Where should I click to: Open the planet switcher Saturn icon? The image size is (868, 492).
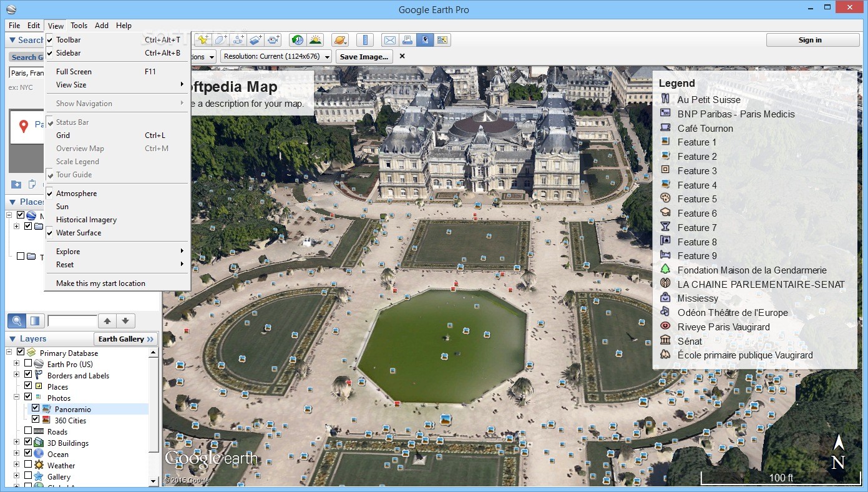[340, 40]
